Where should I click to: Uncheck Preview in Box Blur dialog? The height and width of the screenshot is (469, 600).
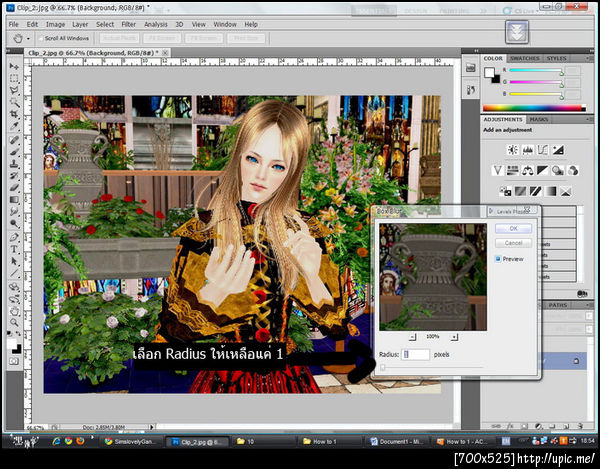498,259
